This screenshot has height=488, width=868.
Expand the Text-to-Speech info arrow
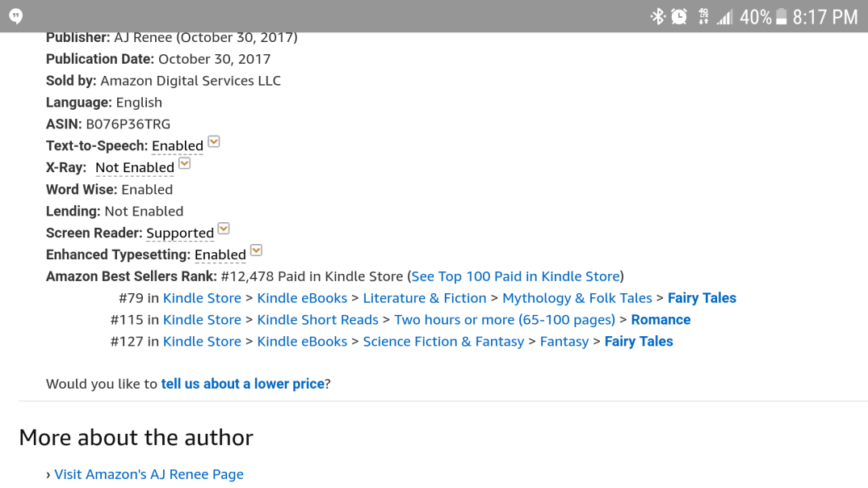(x=214, y=142)
